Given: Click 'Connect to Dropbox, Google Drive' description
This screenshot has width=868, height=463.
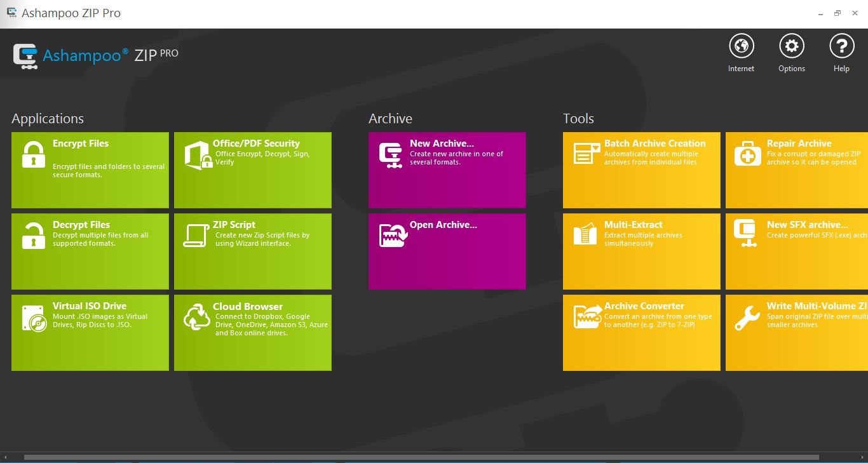Looking at the screenshot, I should click(x=271, y=325).
